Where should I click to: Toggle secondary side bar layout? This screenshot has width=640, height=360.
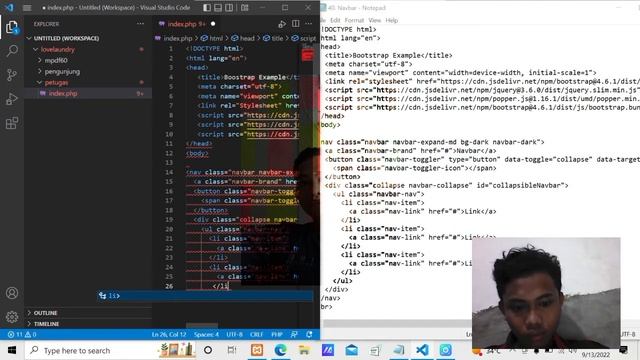tap(229, 8)
